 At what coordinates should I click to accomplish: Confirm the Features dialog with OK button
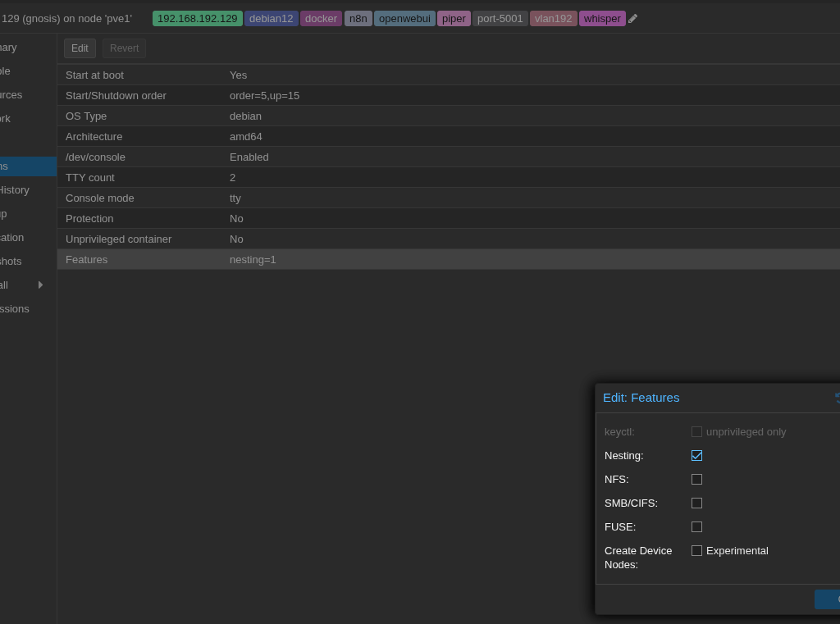click(829, 599)
